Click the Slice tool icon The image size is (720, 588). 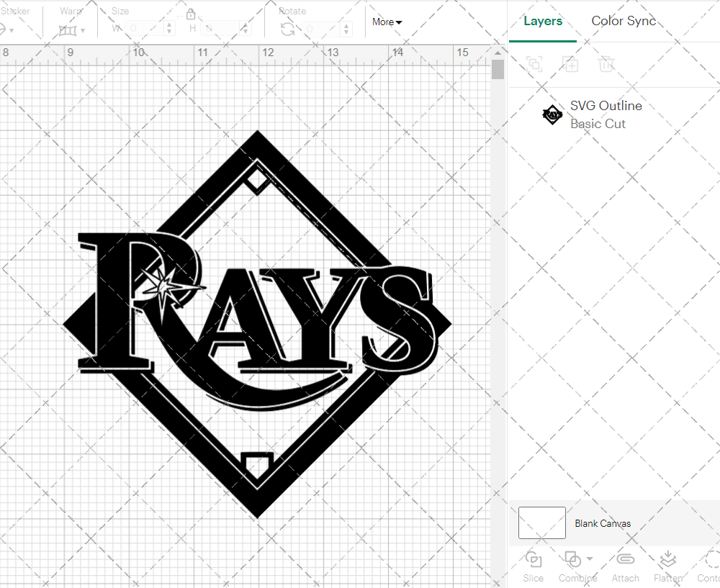point(534,560)
